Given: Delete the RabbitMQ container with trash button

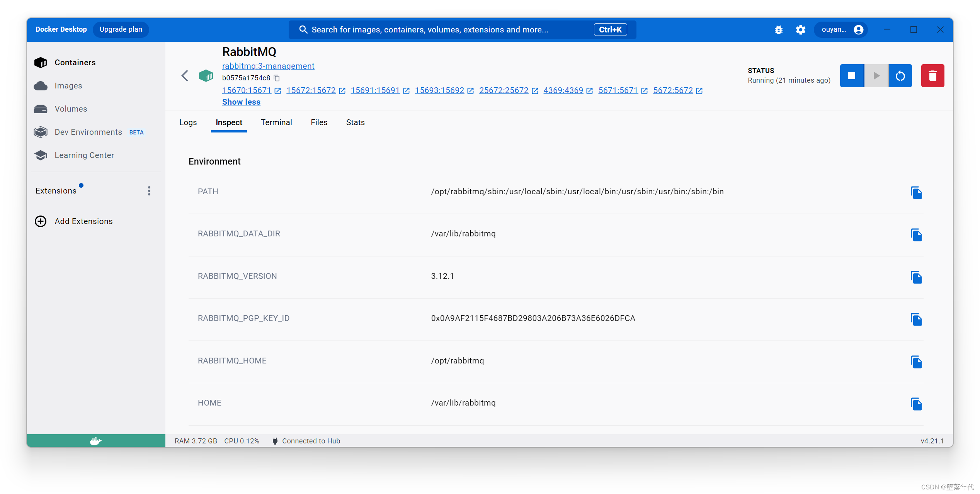Looking at the screenshot, I should tap(932, 76).
